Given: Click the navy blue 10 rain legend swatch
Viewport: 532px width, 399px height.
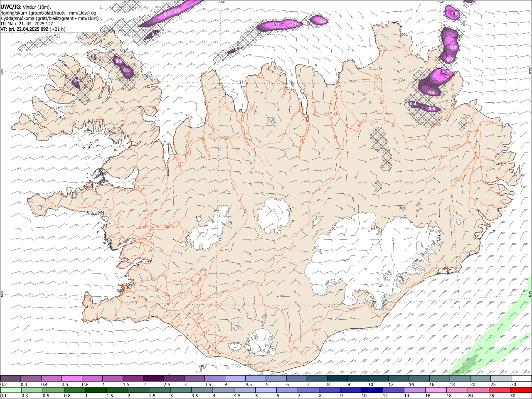Looking at the screenshot, I should [x=372, y=390].
